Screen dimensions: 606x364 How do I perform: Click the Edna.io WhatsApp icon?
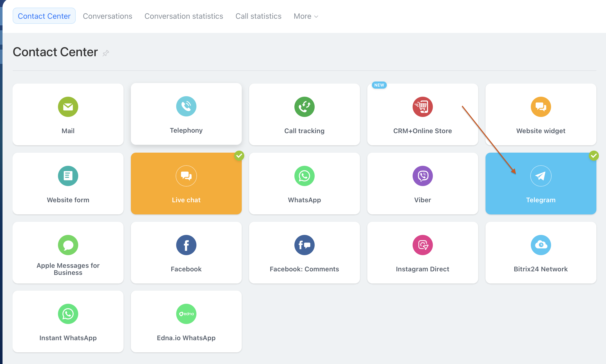tap(186, 314)
